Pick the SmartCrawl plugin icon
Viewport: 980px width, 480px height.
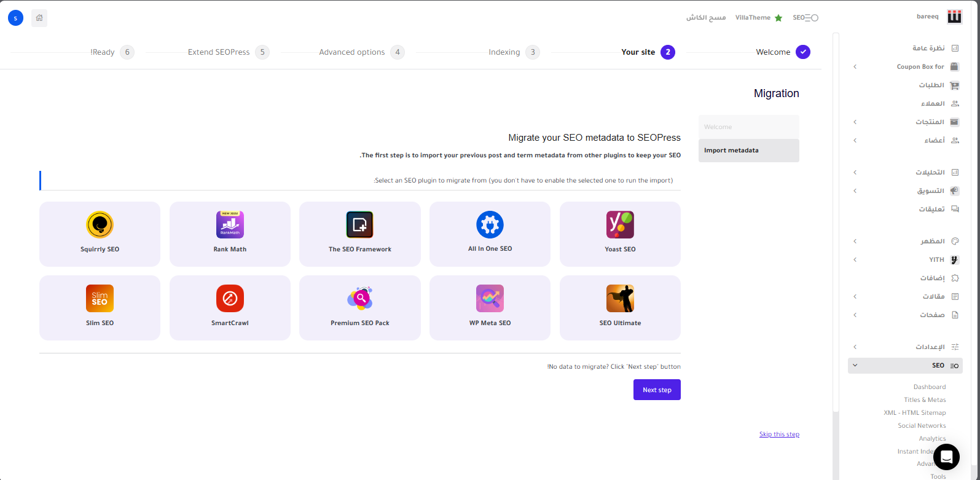pos(230,299)
